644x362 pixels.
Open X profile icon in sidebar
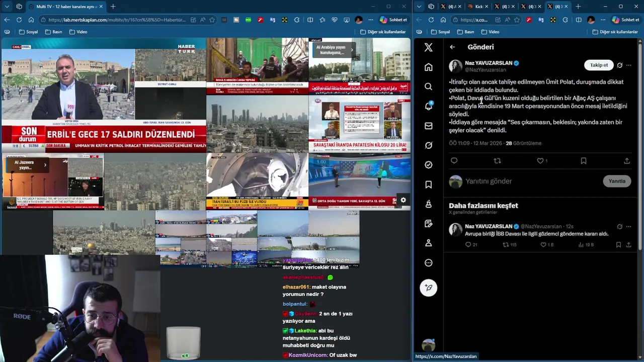(428, 243)
